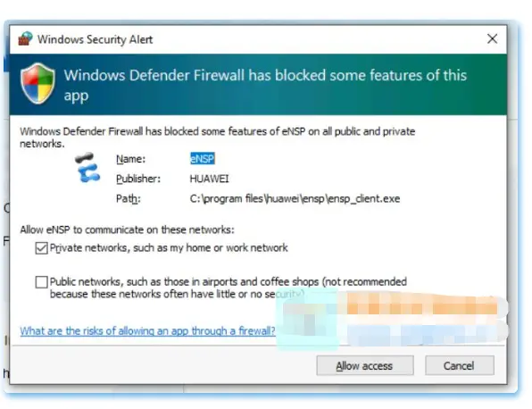
Task: Open the firewall risks help link
Action: point(147,330)
